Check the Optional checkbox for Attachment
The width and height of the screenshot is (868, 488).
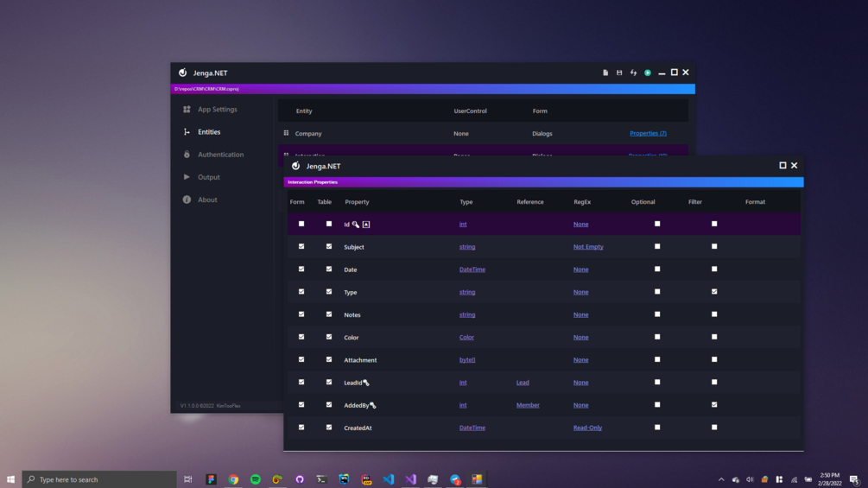coord(657,359)
